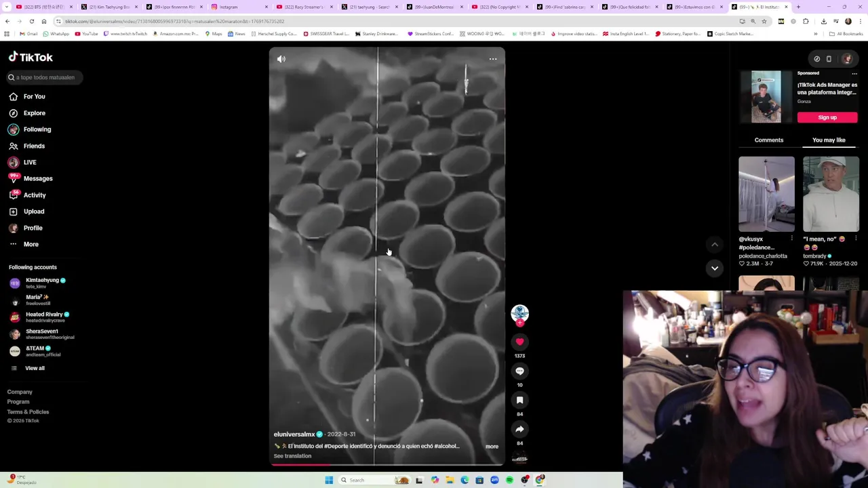This screenshot has height=488, width=868.
Task: Switch to the Comments tab
Action: (x=769, y=140)
